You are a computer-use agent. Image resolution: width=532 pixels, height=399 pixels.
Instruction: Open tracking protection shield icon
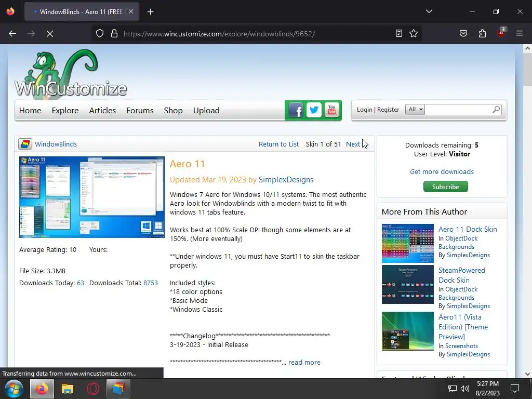pyautogui.click(x=99, y=34)
